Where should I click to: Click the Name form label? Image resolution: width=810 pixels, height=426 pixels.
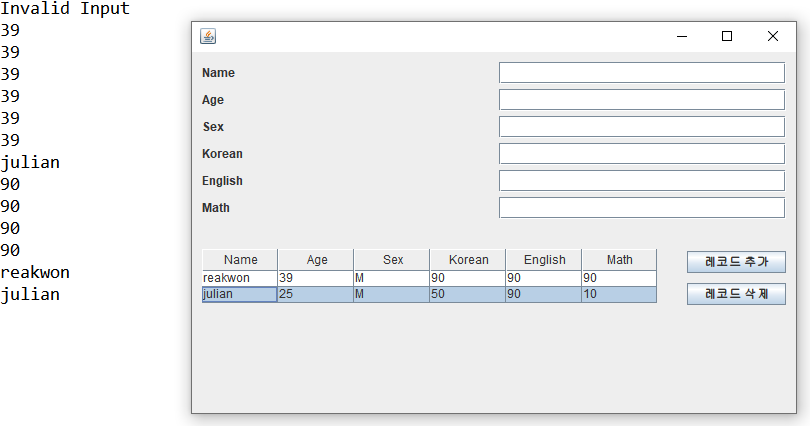(x=218, y=73)
